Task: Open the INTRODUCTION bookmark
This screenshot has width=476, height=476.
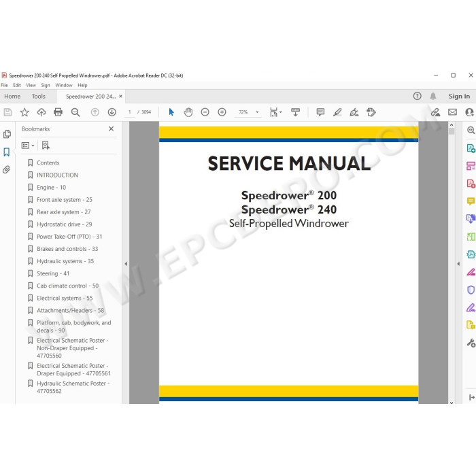Action: pos(57,175)
